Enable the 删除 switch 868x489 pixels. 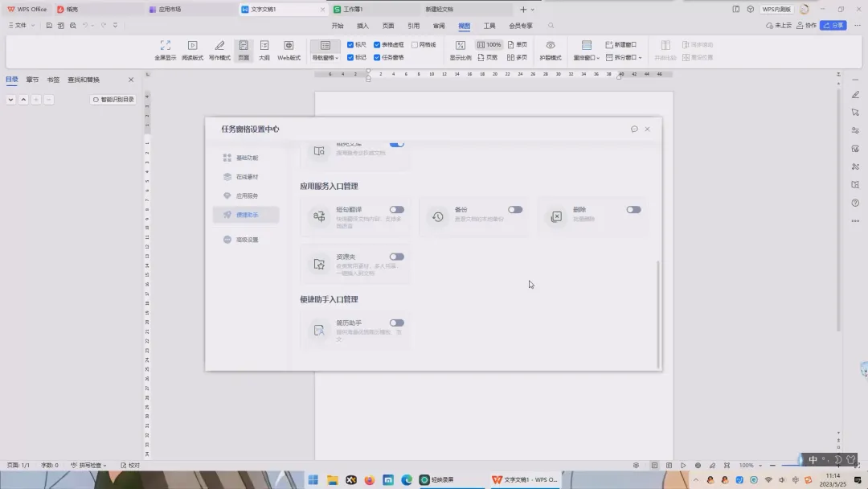pyautogui.click(x=634, y=210)
